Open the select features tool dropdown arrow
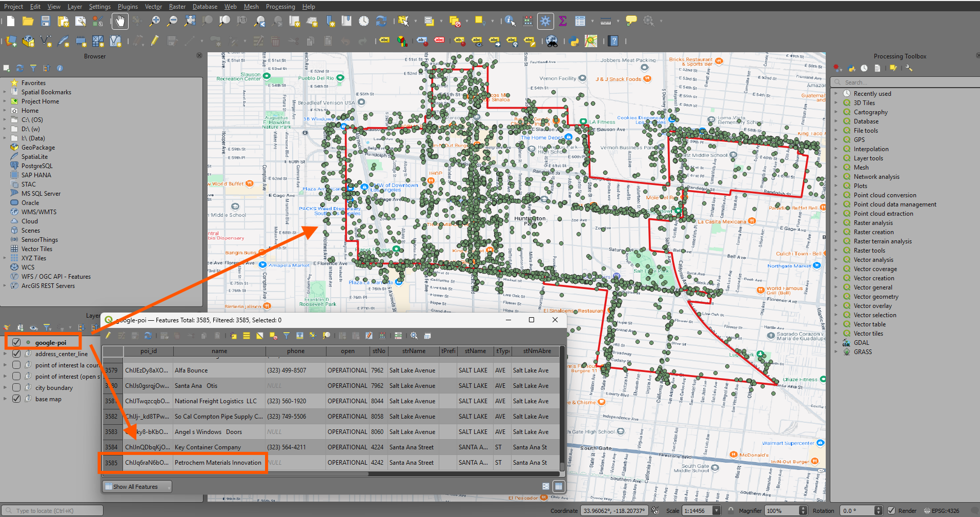 point(416,21)
